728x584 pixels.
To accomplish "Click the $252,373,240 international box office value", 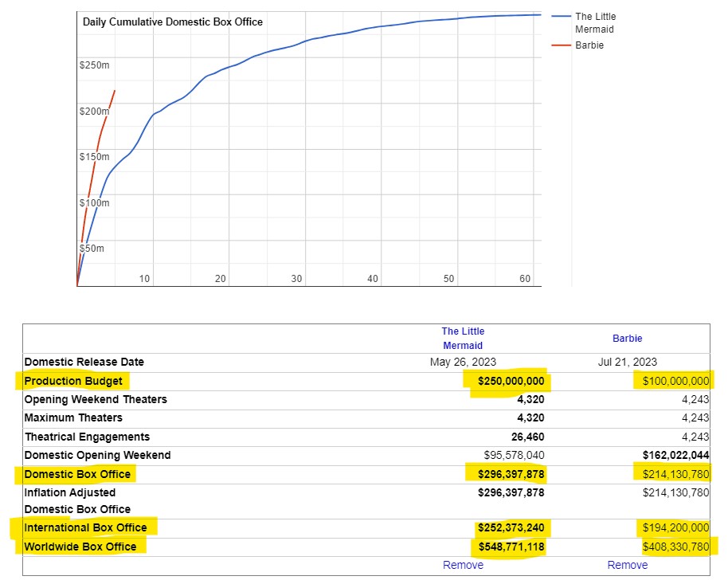I will coord(511,527).
